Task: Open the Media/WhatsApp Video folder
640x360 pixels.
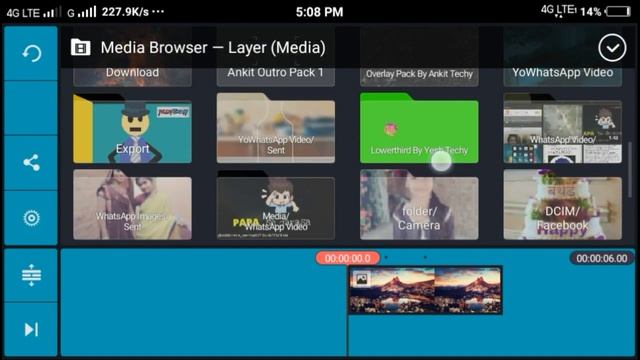Action: pyautogui.click(x=276, y=205)
